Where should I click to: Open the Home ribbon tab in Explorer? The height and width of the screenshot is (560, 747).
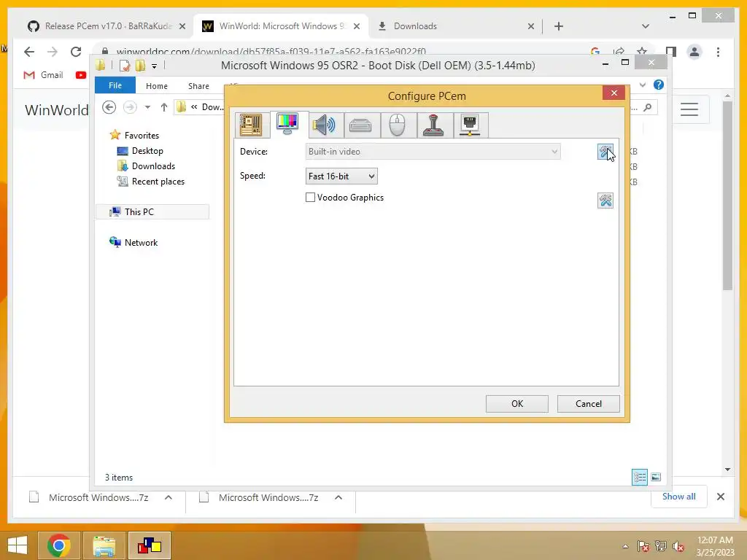pos(157,86)
